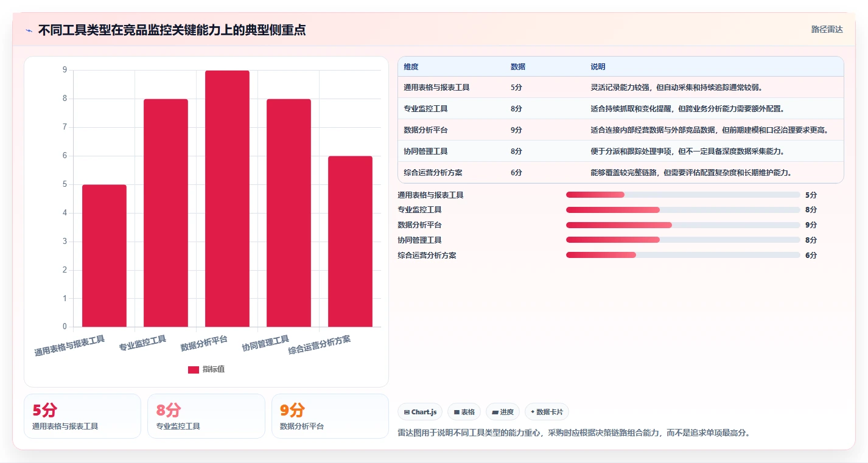Click the 表格 tag chip
The height and width of the screenshot is (463, 868).
coord(464,412)
